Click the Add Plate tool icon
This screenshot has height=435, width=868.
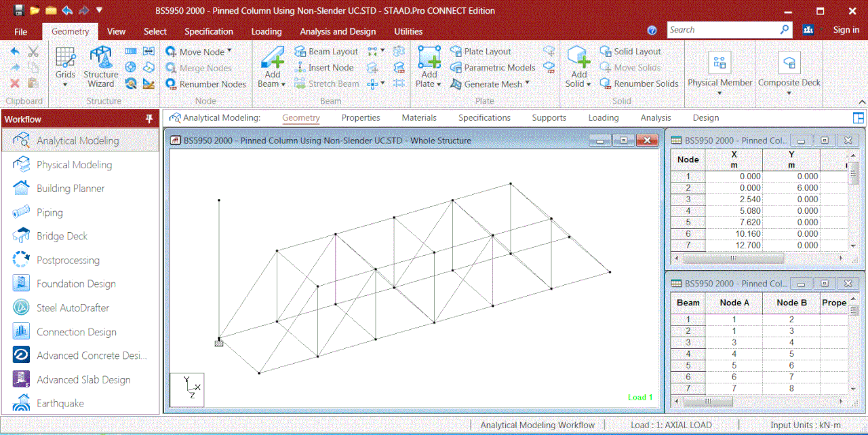point(429,58)
